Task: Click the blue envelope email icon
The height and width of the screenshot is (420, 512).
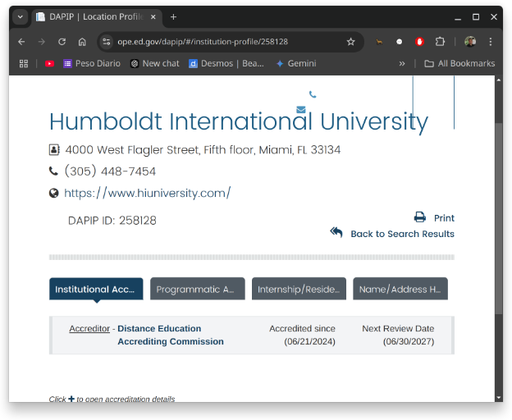Action: click(301, 110)
